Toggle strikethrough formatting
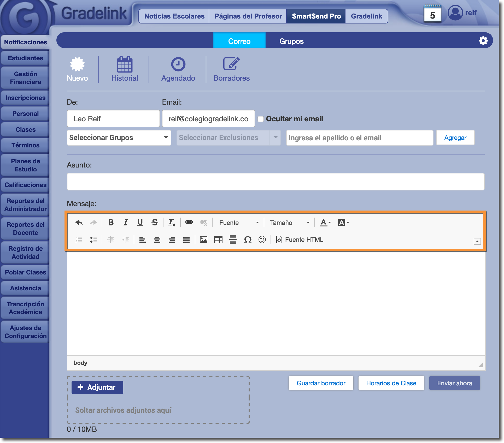 155,223
